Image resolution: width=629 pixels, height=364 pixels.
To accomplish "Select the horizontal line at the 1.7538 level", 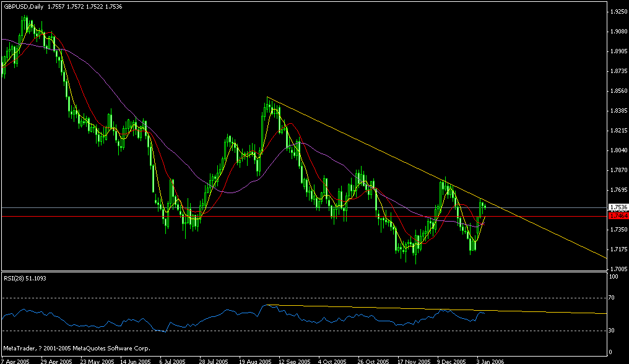I will pyautogui.click(x=310, y=207).
